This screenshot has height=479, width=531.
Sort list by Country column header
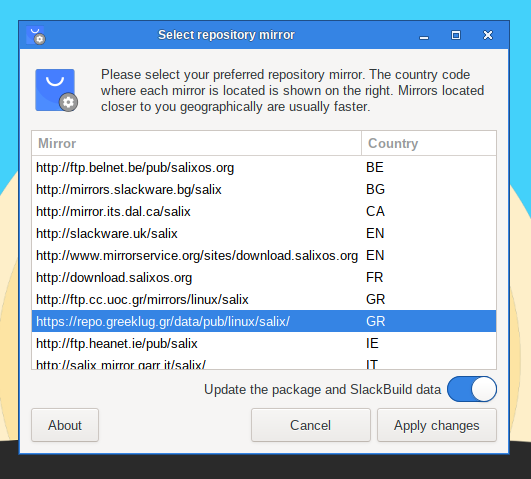coord(429,143)
